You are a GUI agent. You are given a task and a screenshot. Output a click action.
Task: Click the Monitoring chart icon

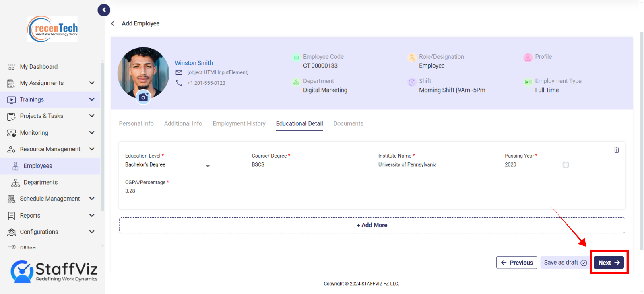11,133
